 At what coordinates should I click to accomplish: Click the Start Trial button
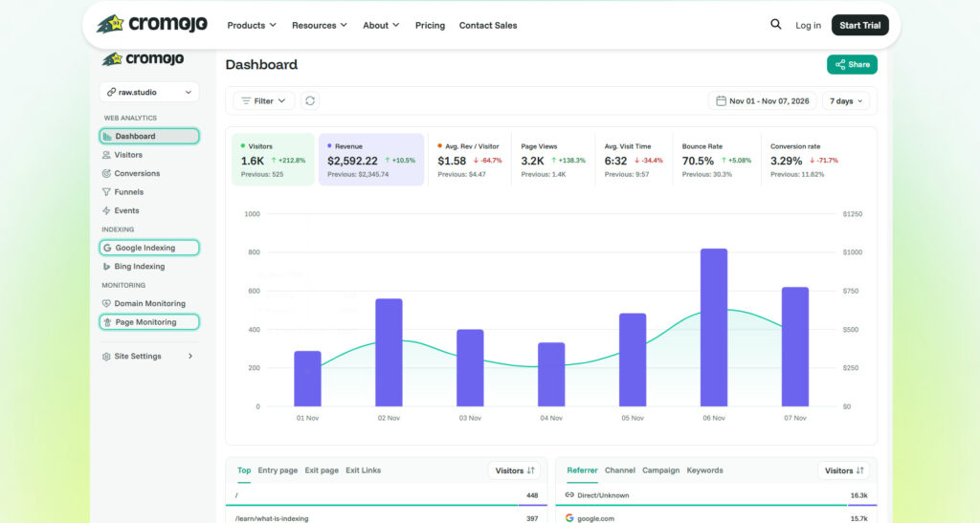coord(860,25)
